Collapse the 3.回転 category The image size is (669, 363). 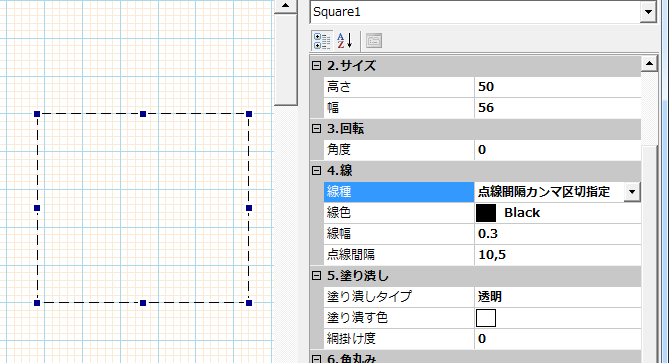tap(316, 128)
